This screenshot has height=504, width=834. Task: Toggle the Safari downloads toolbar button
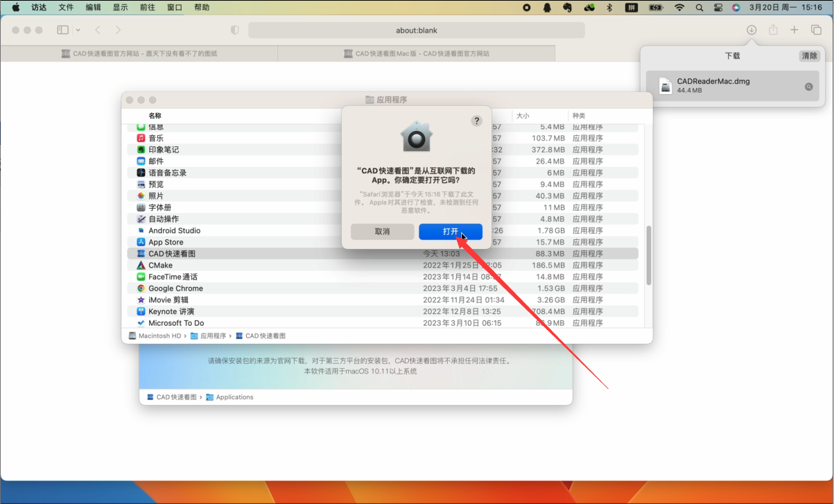(752, 30)
